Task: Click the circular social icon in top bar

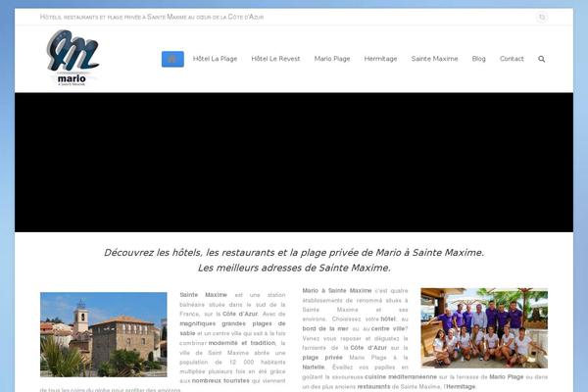Action: (542, 18)
